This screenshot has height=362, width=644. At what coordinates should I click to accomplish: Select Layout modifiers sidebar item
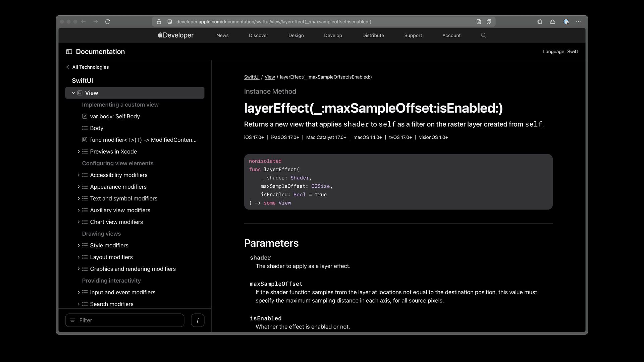point(111,257)
